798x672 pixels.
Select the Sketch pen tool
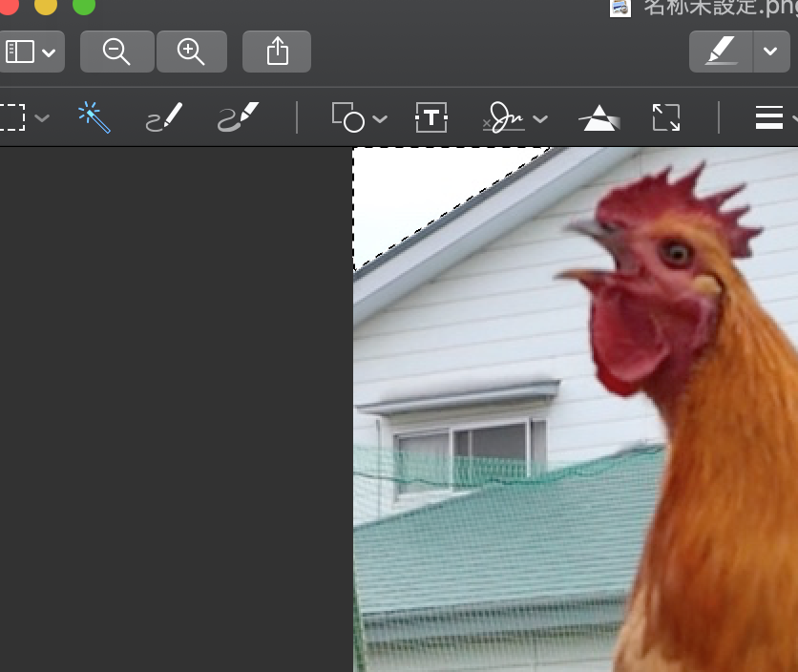point(164,117)
